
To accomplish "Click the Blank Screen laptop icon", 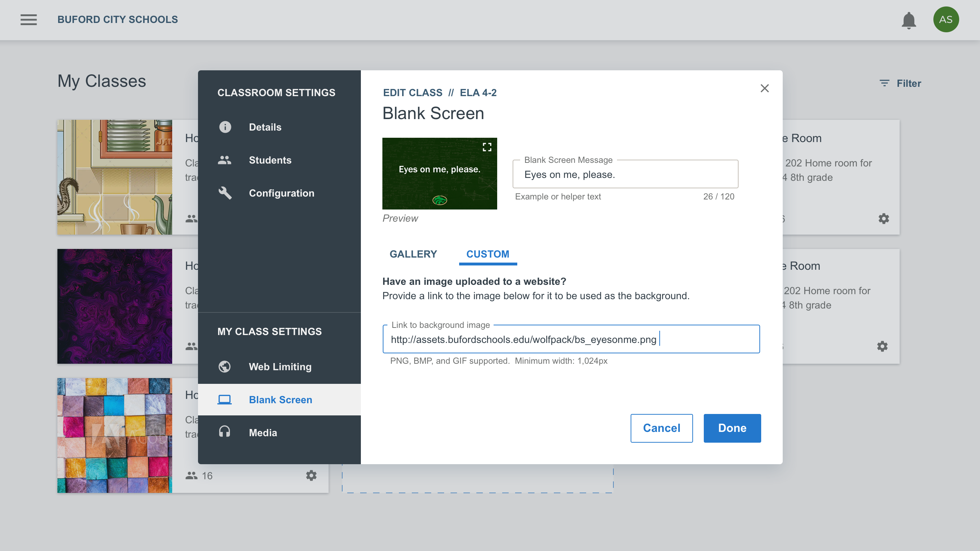I will pyautogui.click(x=225, y=399).
